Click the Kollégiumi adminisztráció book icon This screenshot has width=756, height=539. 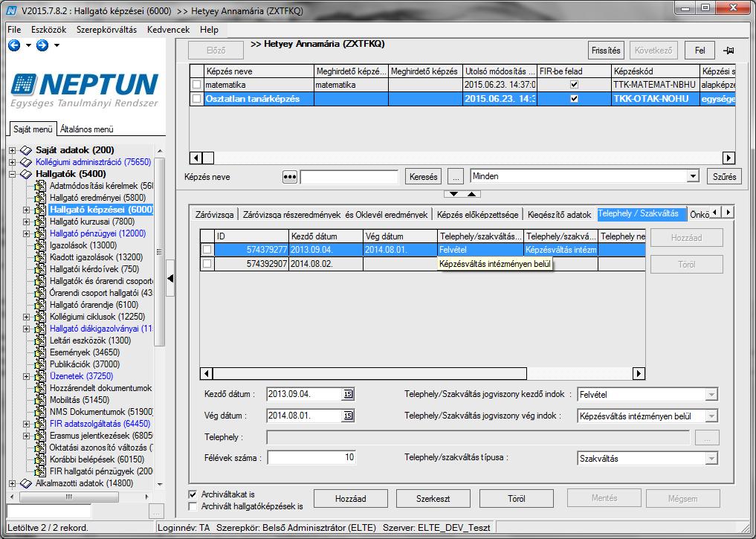point(25,162)
